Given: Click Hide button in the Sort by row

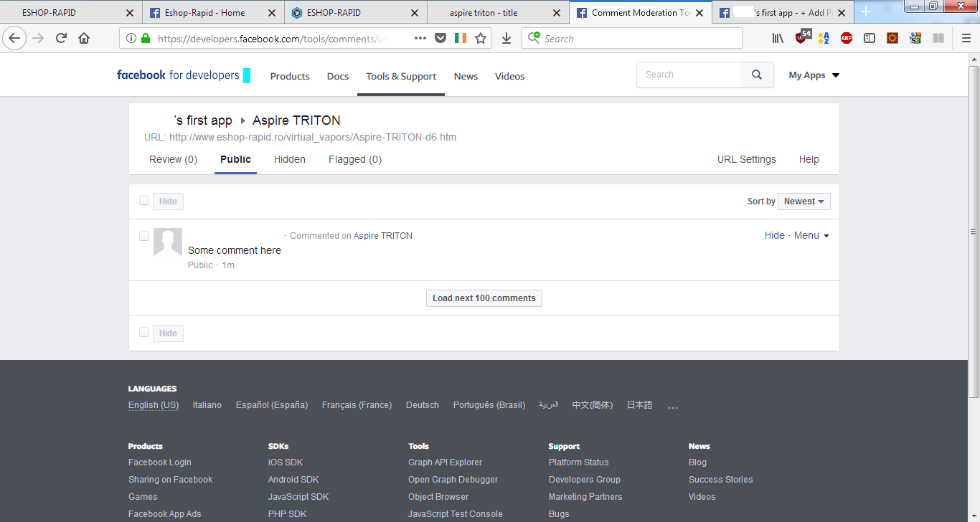Looking at the screenshot, I should click(x=168, y=201).
